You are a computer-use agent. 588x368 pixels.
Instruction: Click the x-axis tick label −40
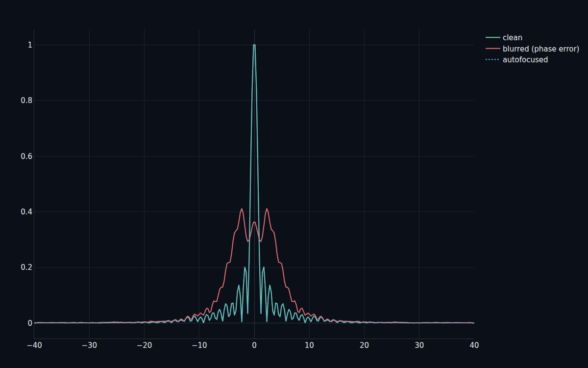[34, 345]
